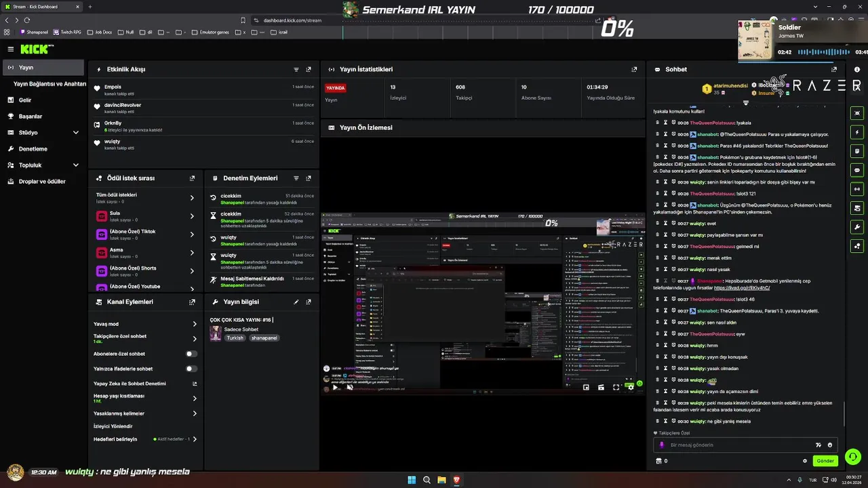Toggle Abonelere özel sohbet switch
Screen dimensions: 868x488
[x=192, y=354]
